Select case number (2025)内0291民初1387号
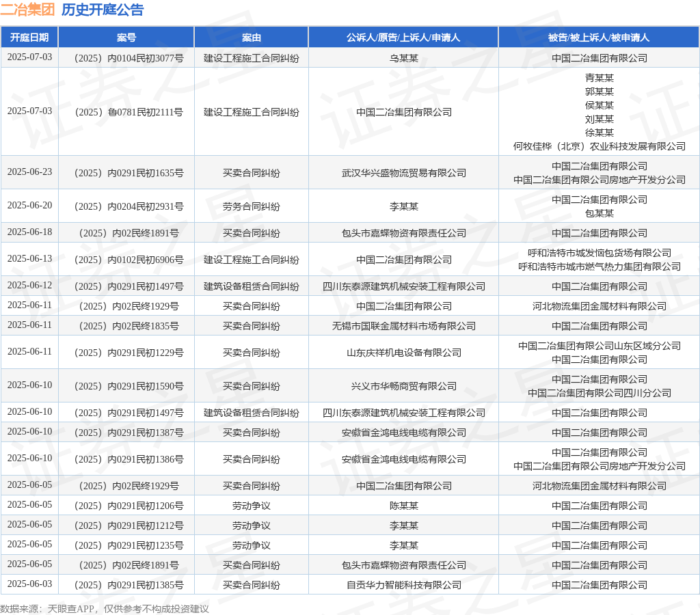The image size is (700, 615). pyautogui.click(x=129, y=433)
